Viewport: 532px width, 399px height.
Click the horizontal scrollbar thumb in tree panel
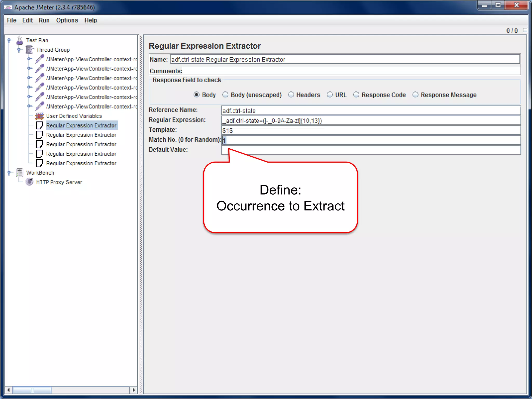coord(32,390)
